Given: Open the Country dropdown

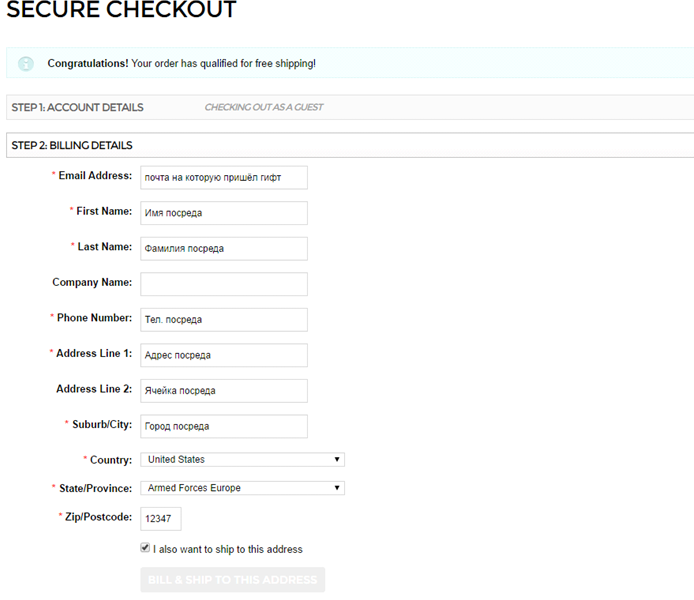Looking at the screenshot, I should (x=242, y=460).
